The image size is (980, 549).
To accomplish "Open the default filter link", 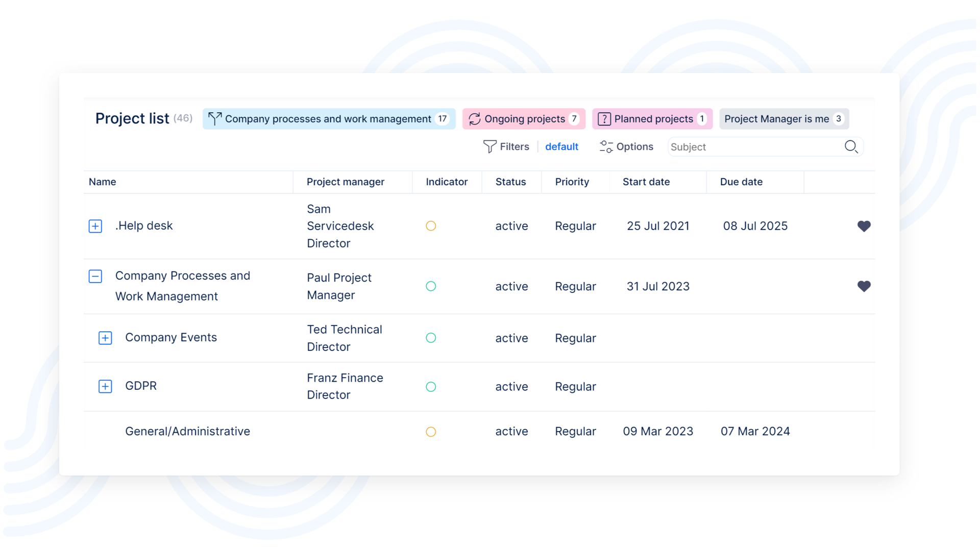I will coord(561,147).
